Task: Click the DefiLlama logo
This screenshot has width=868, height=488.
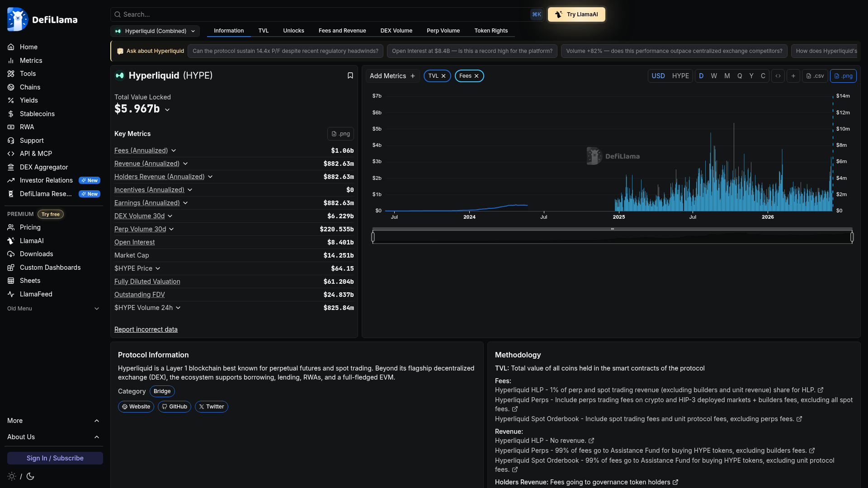Action: [x=42, y=19]
